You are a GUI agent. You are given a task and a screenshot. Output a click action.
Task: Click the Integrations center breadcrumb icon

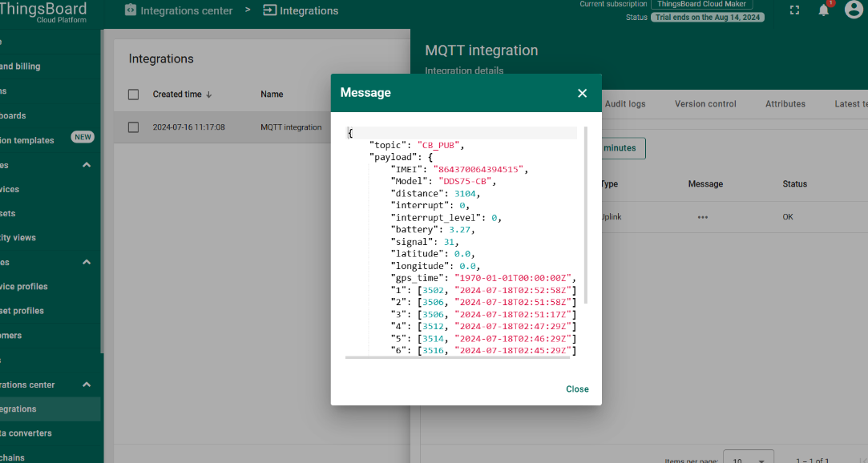tap(131, 10)
